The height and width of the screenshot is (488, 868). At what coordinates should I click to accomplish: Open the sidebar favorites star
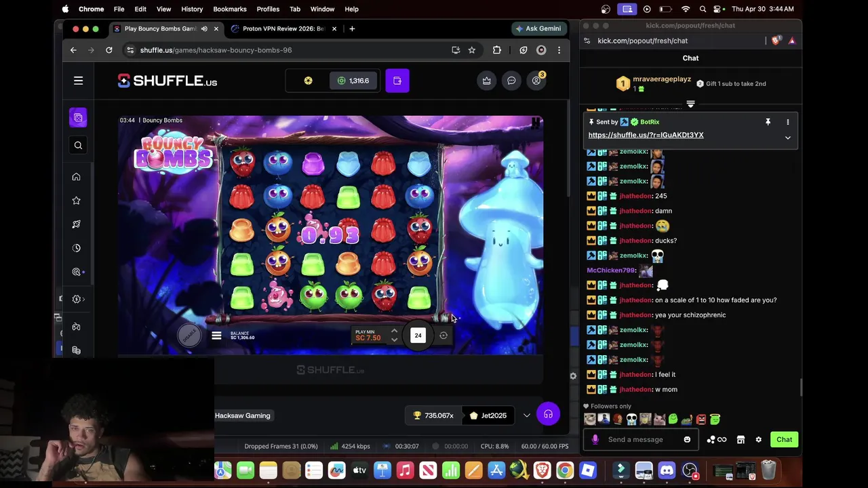[76, 201]
